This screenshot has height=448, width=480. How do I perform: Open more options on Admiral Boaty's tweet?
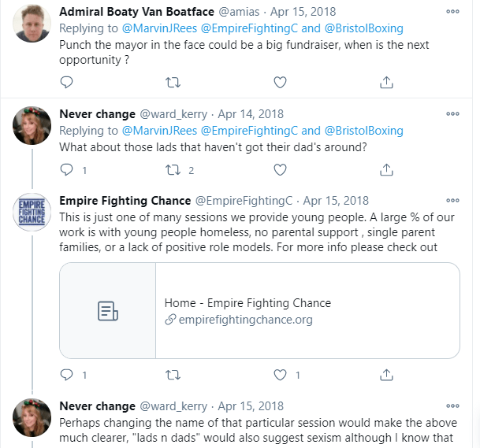click(x=452, y=13)
